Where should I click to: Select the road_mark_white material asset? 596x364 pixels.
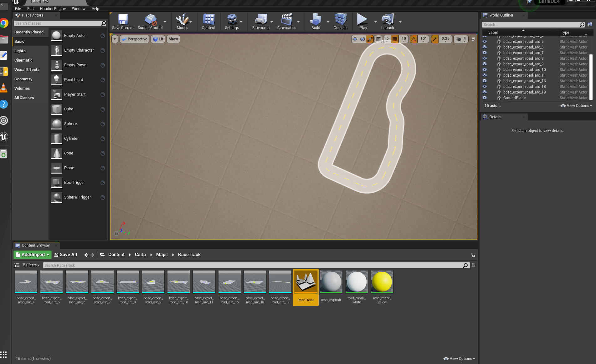357,287
